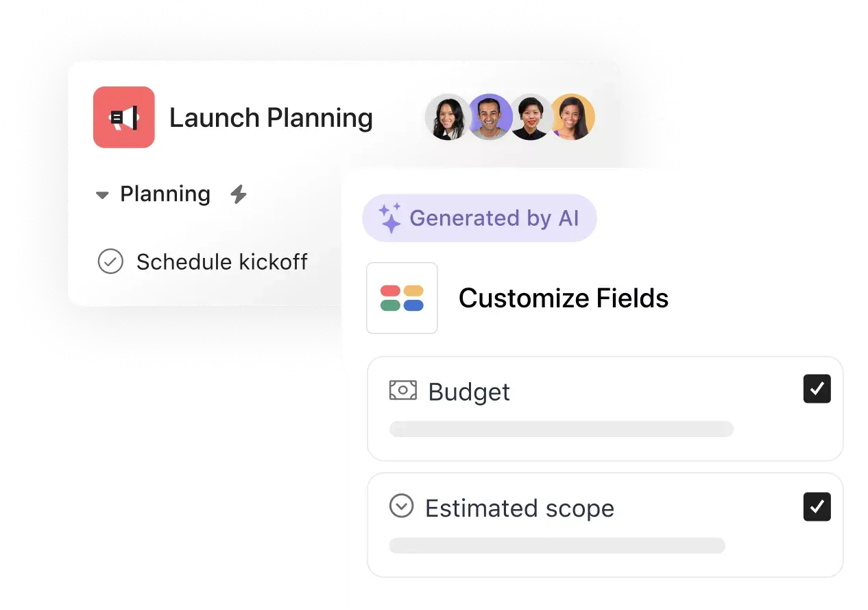
Task: Click the sparkle icon in the AI badge
Action: coord(389,218)
